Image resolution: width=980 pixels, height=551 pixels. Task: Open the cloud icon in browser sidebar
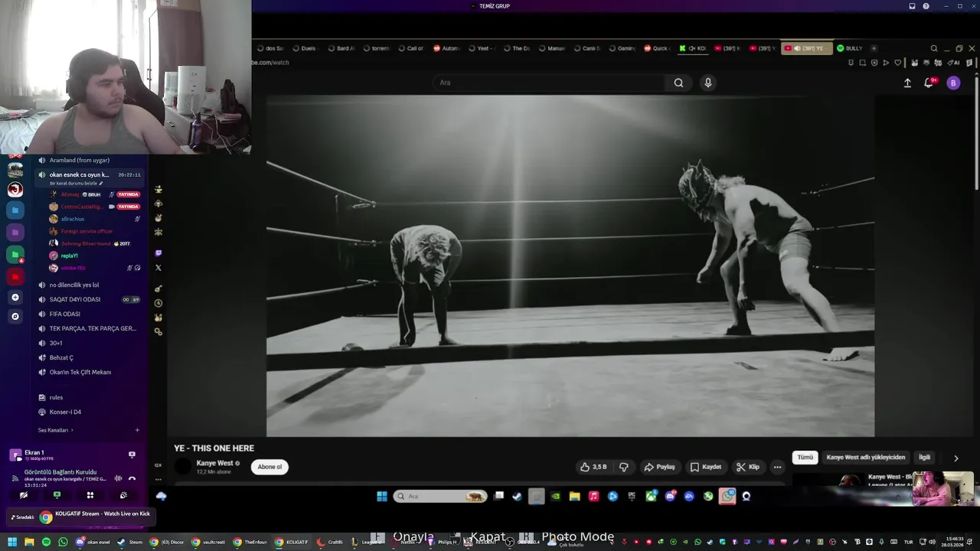point(161,496)
